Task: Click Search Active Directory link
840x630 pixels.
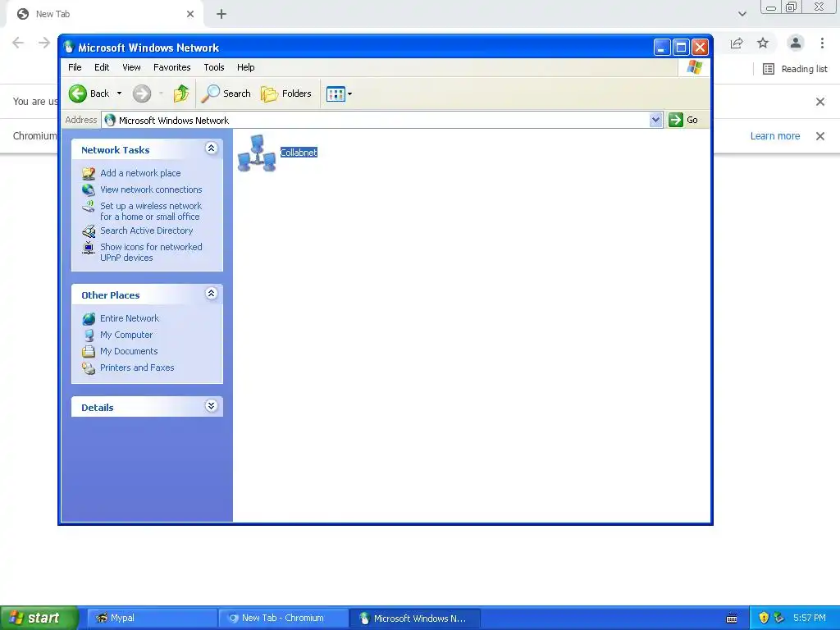Action: pos(146,231)
